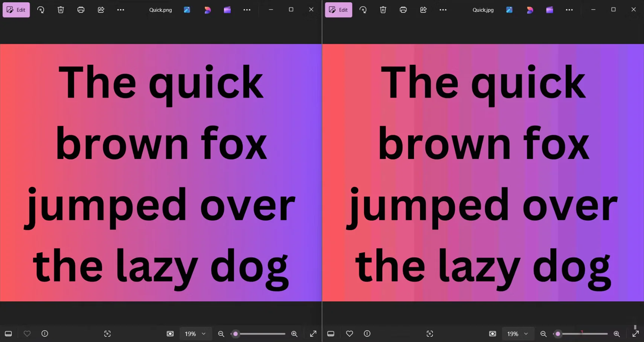Rotate the Quick.png image
The image size is (644, 342).
click(x=41, y=10)
